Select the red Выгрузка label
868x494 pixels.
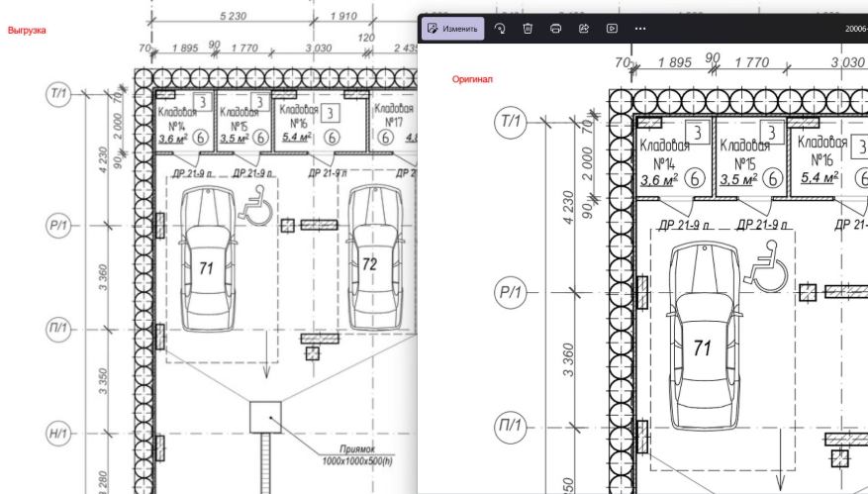coord(27,31)
